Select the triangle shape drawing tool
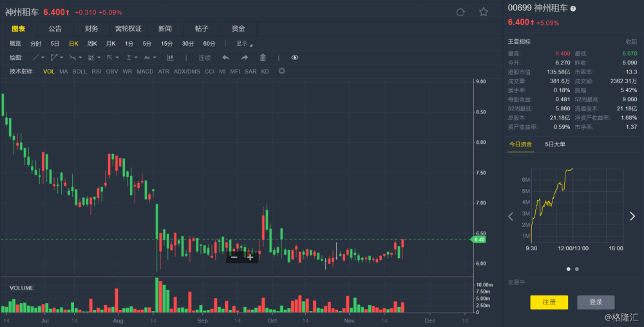Image resolution: width=644 pixels, height=327 pixels. coord(54,57)
